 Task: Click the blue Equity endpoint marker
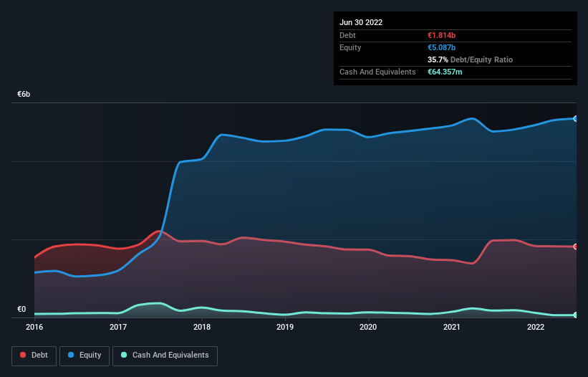pyautogui.click(x=576, y=118)
